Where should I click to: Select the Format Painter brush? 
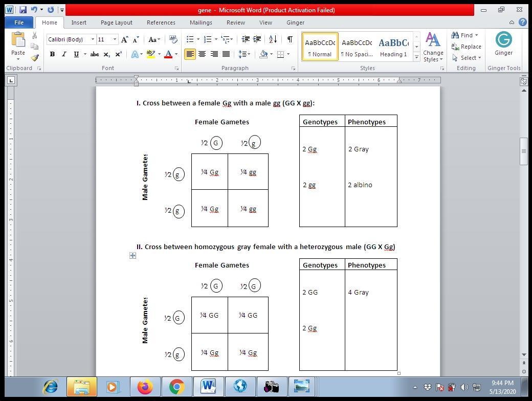(35, 58)
